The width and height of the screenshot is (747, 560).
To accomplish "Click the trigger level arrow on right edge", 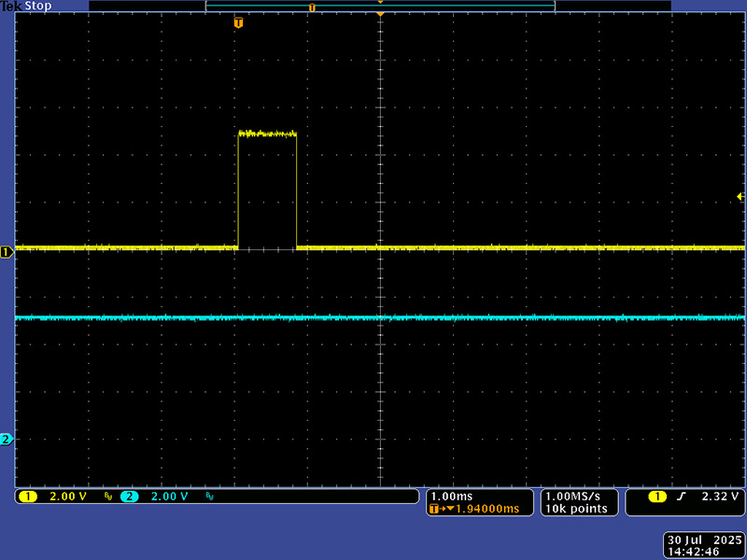I will [x=740, y=196].
